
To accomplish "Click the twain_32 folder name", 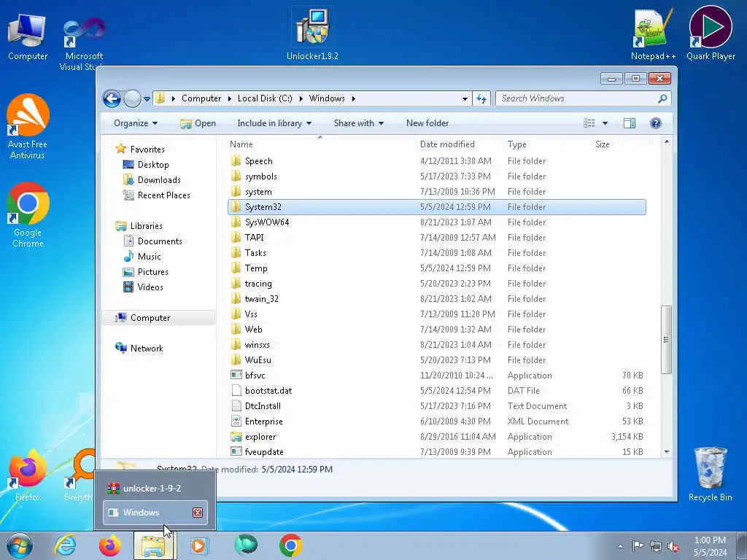I will pos(262,299).
